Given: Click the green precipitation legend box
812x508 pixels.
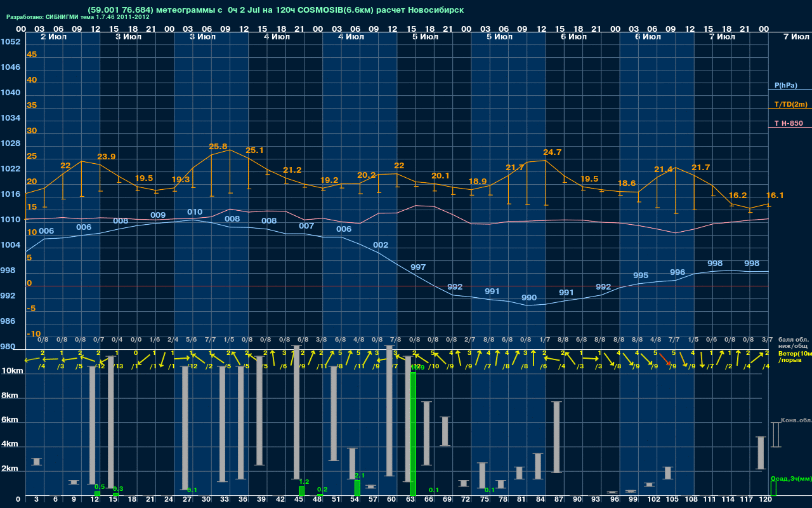Looking at the screenshot, I should click(x=773, y=488).
